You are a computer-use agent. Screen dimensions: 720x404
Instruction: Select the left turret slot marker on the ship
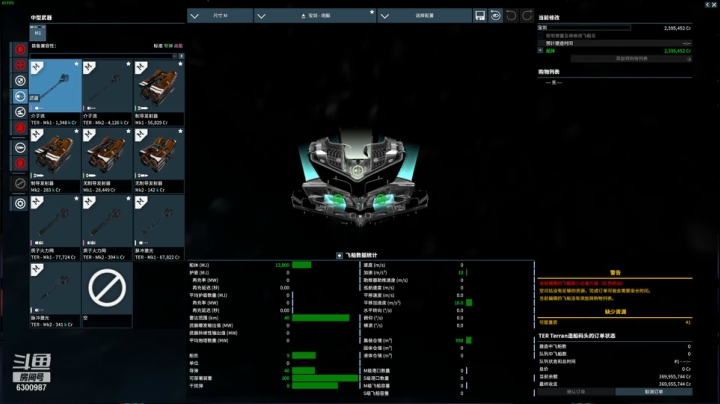tap(338, 199)
